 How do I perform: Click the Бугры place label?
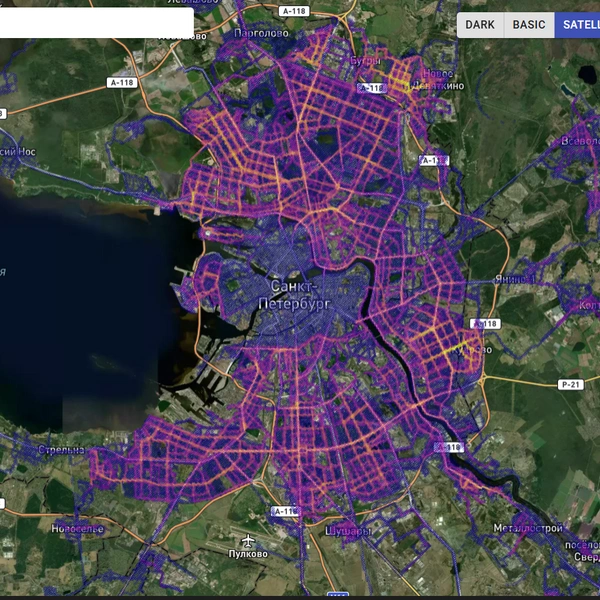coord(363,61)
